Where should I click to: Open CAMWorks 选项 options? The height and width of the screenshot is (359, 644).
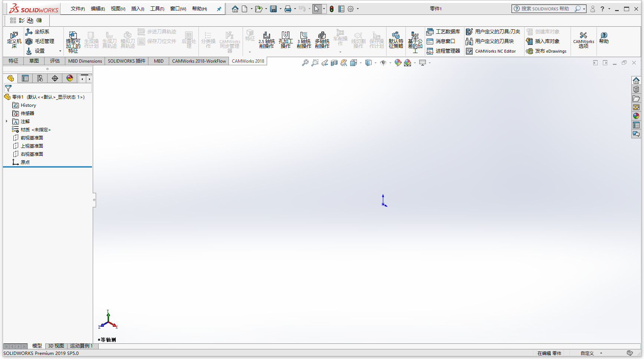coord(584,40)
